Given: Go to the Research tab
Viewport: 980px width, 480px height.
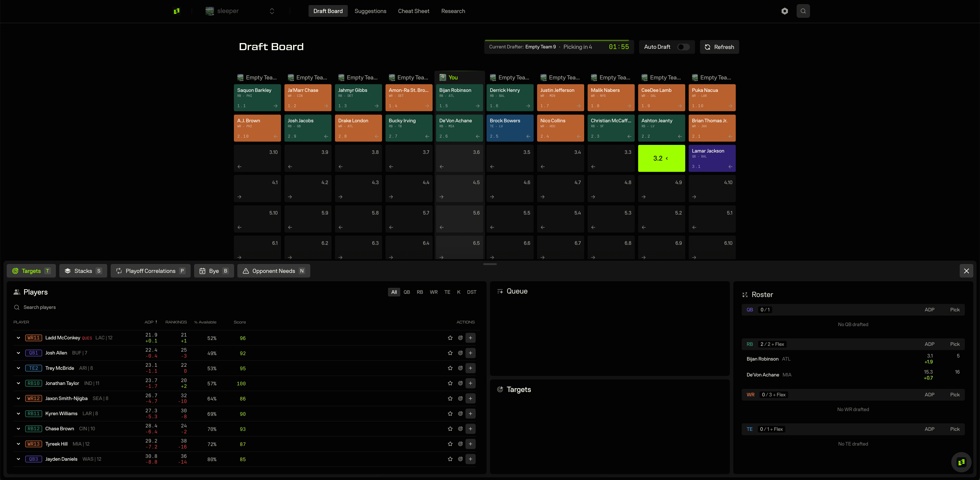Looking at the screenshot, I should (x=453, y=11).
